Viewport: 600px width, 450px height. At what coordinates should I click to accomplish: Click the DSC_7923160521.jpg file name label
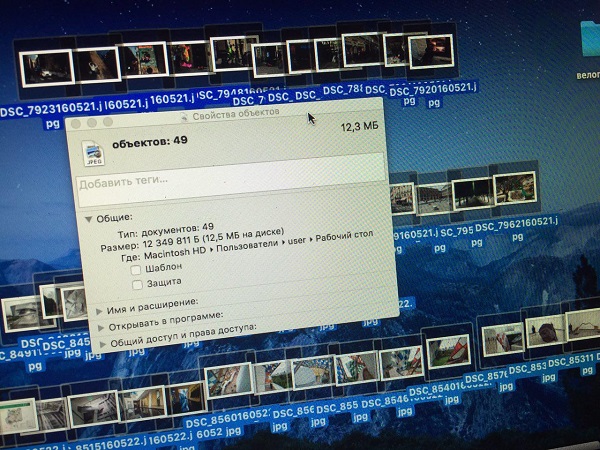click(51, 116)
